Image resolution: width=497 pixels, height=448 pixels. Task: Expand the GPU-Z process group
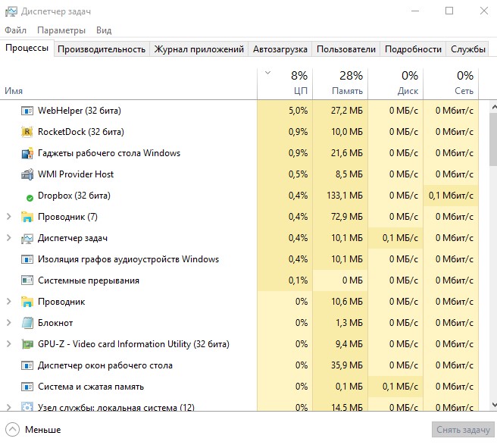9,344
